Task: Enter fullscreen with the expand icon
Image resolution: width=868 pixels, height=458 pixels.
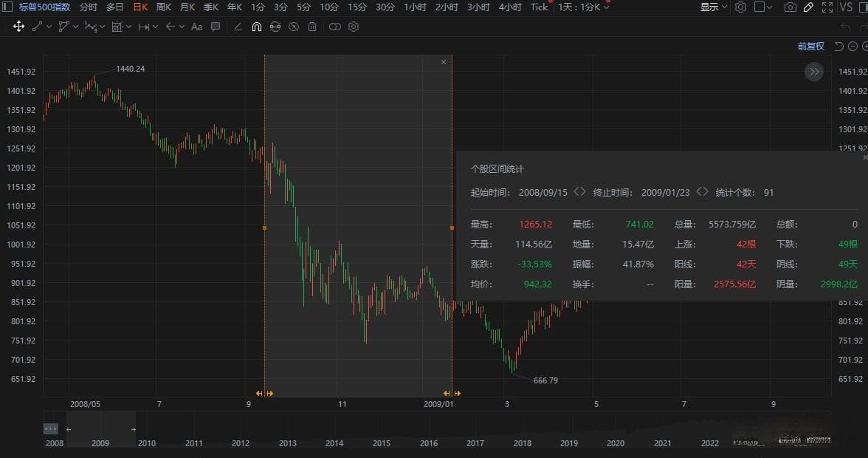Action: coord(827,7)
